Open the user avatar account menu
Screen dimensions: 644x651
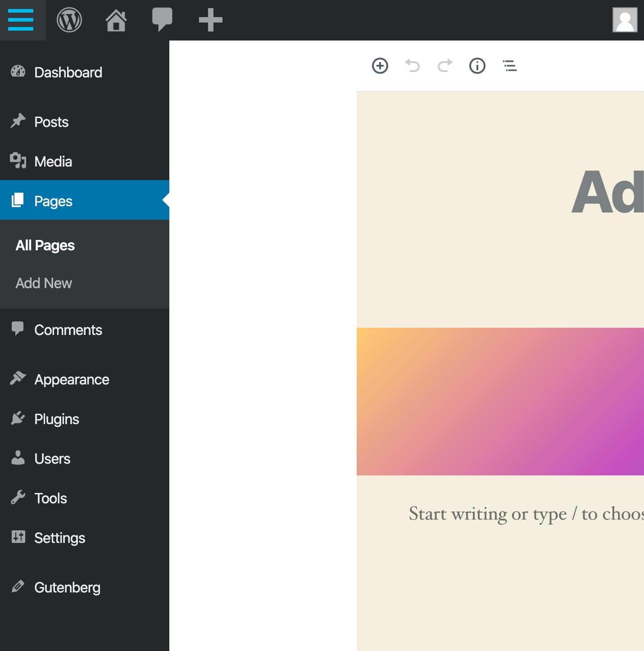pos(625,20)
